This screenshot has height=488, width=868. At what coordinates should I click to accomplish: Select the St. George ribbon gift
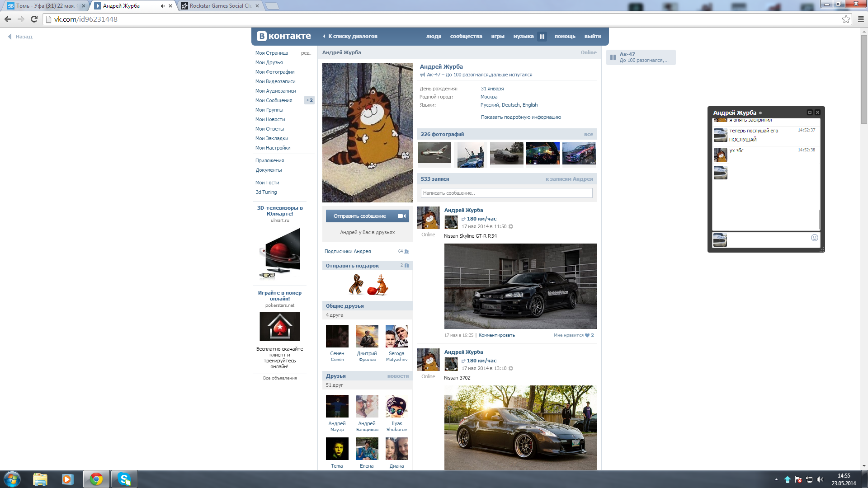tap(356, 285)
